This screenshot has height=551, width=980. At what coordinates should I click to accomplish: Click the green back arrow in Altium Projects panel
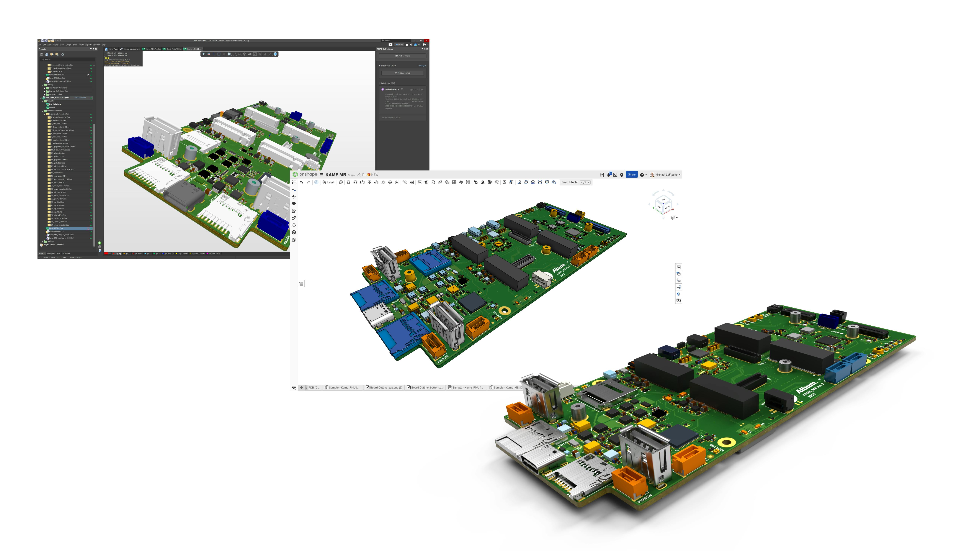tap(100, 243)
